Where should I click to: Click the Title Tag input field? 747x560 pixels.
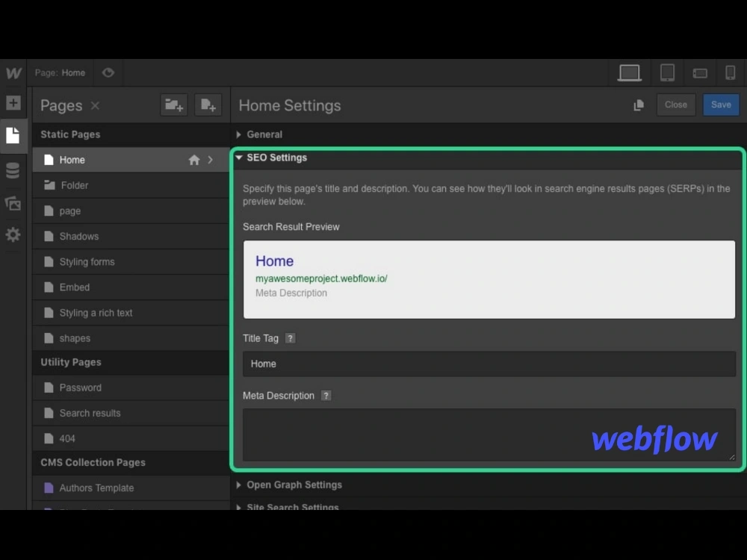pos(489,364)
